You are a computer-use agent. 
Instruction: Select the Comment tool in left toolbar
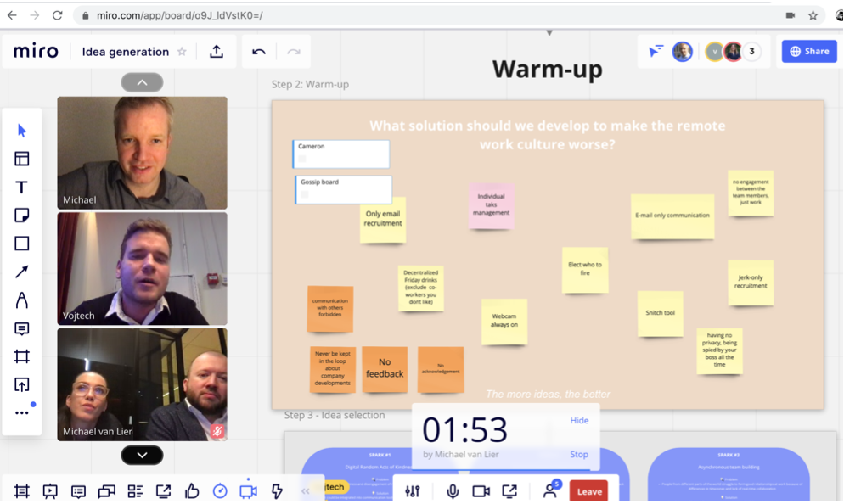[21, 328]
